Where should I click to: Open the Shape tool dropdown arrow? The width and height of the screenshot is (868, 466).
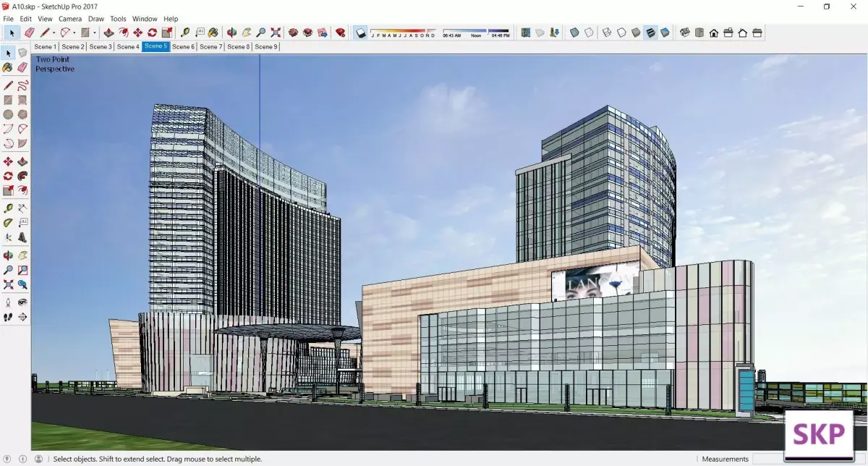coord(94,33)
